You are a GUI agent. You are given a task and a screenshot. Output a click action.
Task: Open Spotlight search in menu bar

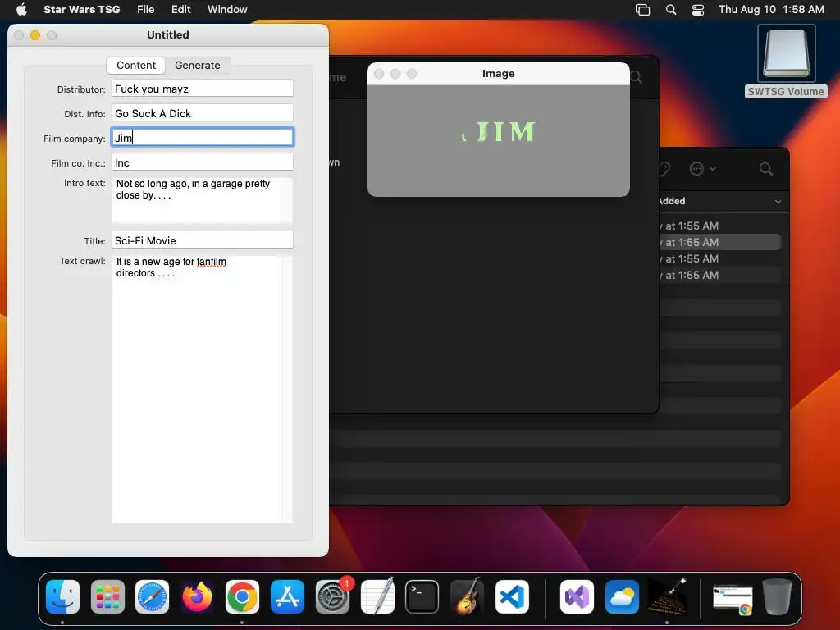(671, 10)
